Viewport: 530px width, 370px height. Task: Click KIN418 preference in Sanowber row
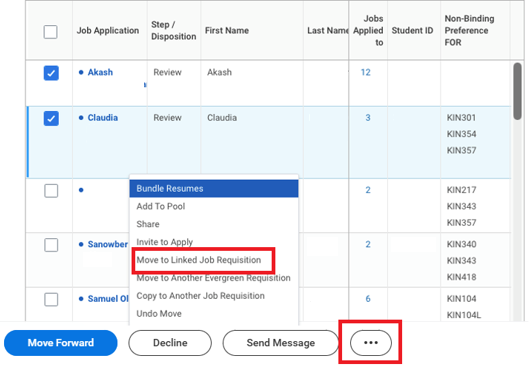(461, 277)
